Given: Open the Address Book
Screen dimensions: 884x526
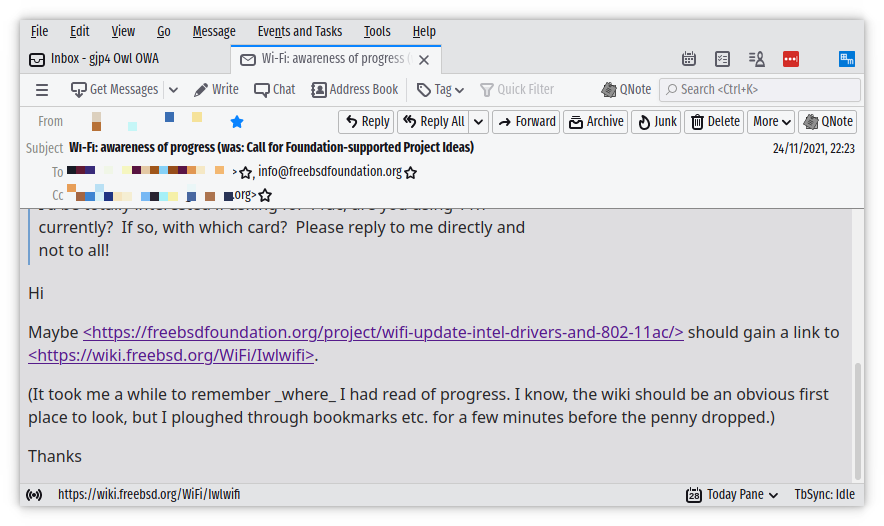Looking at the screenshot, I should pyautogui.click(x=355, y=90).
